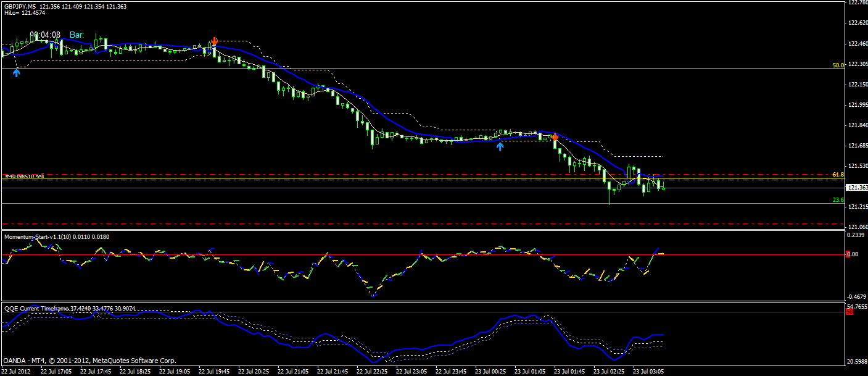This screenshot has width=868, height=376.
Task: Click the 121.060 price axis label
Action: [x=857, y=227]
